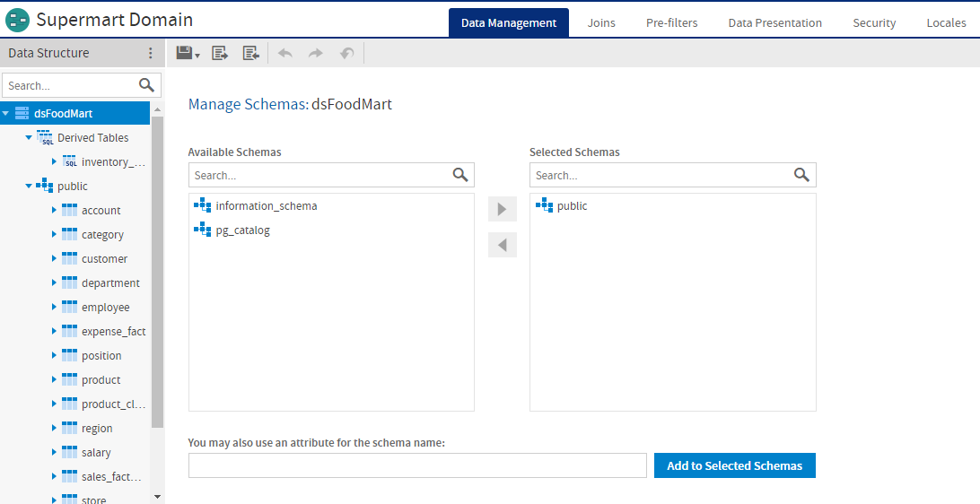This screenshot has height=504, width=980.
Task: Open the Pre-filters tab
Action: (672, 22)
